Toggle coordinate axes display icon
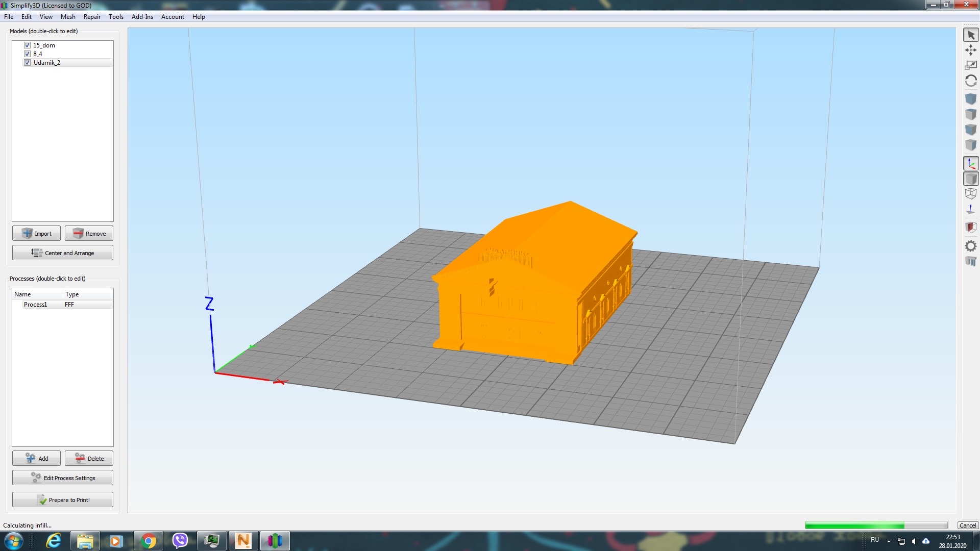 (x=971, y=164)
